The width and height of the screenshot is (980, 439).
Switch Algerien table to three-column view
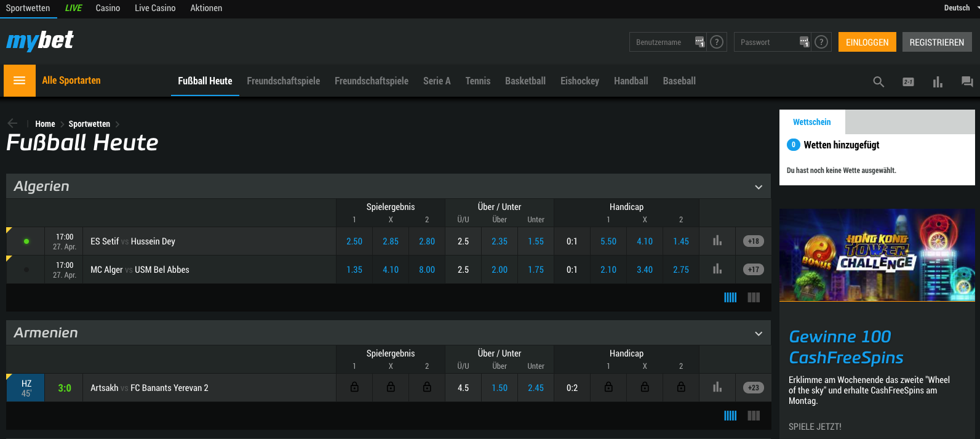754,298
